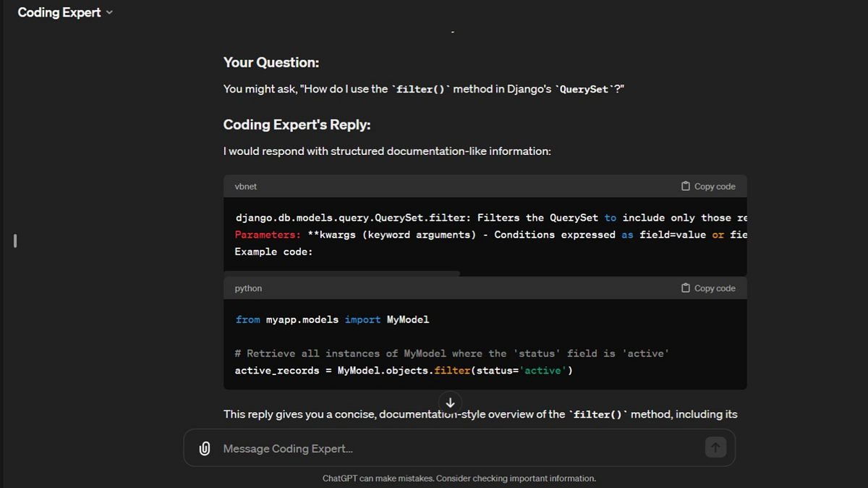Open the sidebar using the left edge handle
Image resolution: width=868 pixels, height=488 pixels.
[14, 241]
